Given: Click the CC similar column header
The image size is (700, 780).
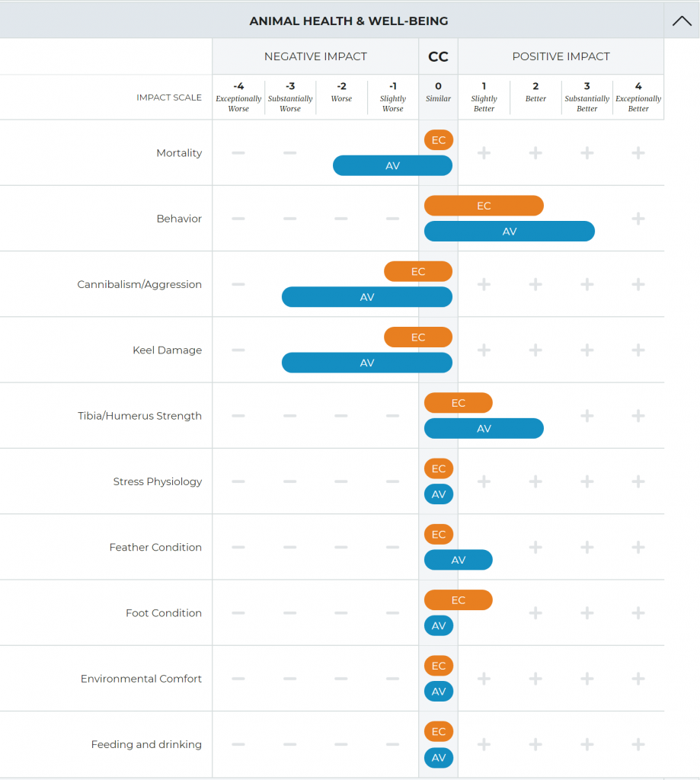Looking at the screenshot, I should coord(438,56).
